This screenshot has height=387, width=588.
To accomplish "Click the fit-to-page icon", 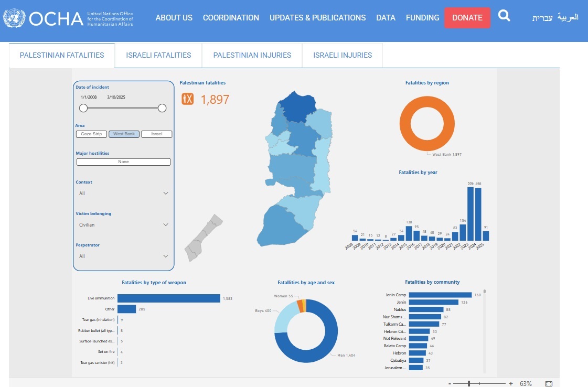I will [x=549, y=383].
